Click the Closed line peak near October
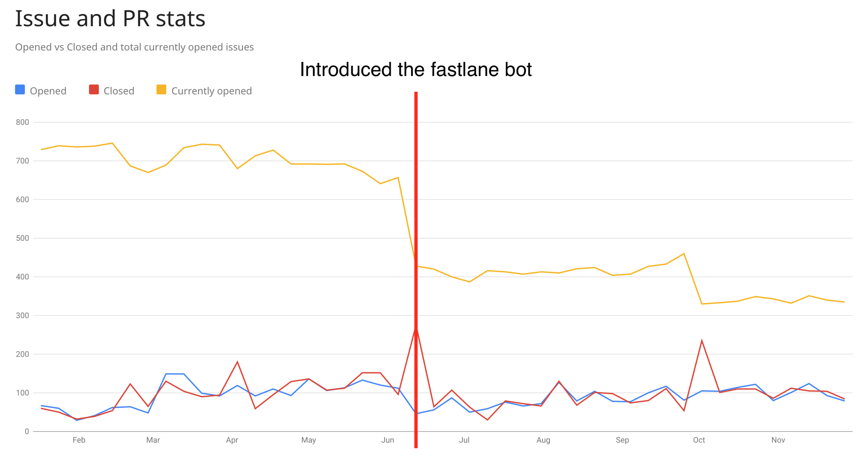Screen dimensions: 868x460 click(x=702, y=340)
